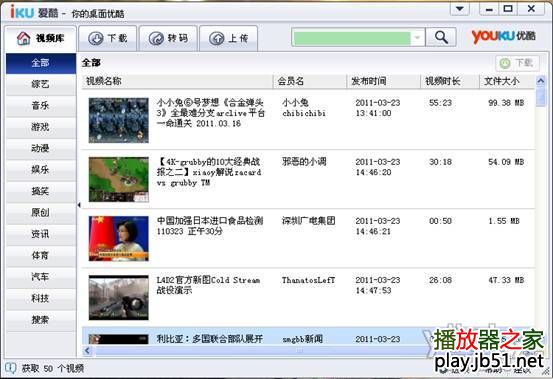The width and height of the screenshot is (553, 379).
Task: Click the 54.09 MB file size cell
Action: tap(506, 162)
